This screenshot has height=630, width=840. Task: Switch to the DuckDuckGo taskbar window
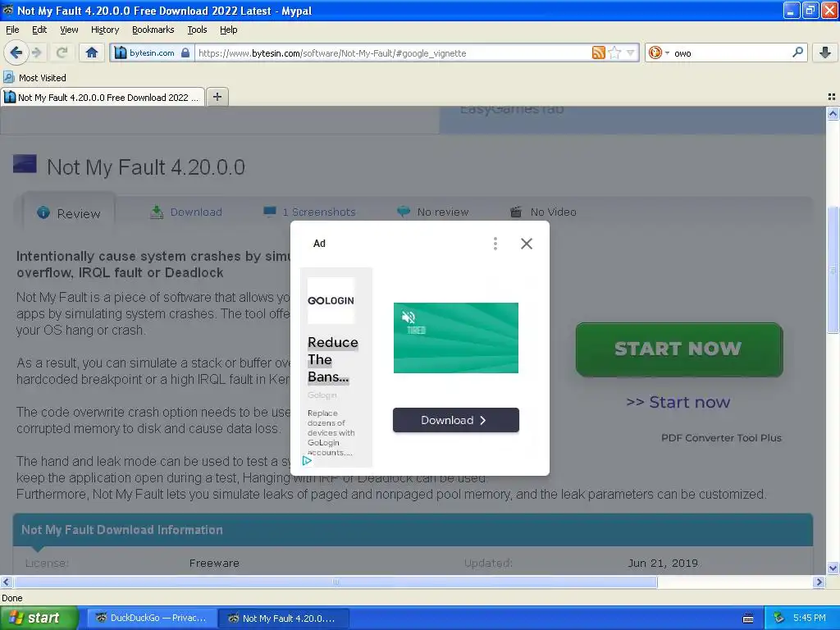coord(152,618)
